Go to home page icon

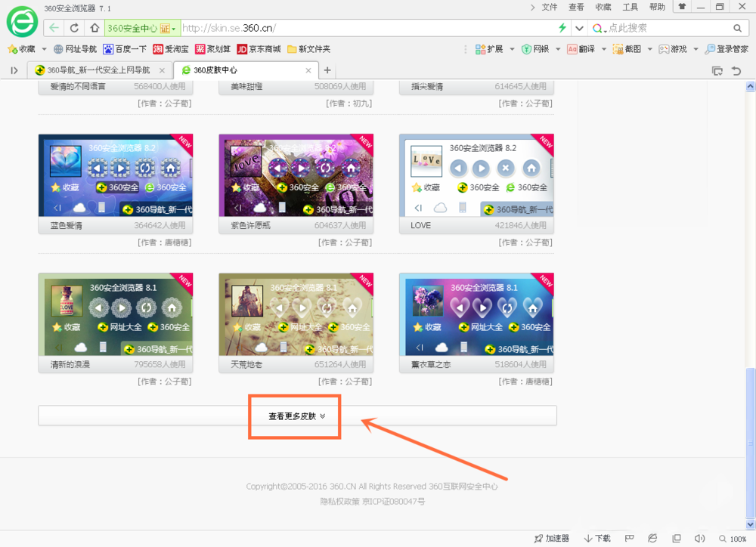tap(95, 28)
